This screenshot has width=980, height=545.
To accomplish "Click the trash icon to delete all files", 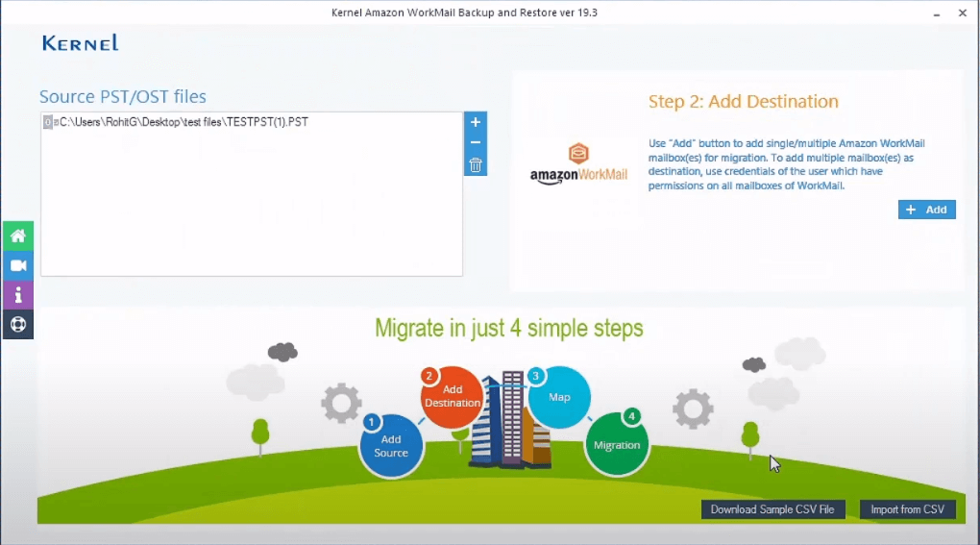I will (475, 165).
